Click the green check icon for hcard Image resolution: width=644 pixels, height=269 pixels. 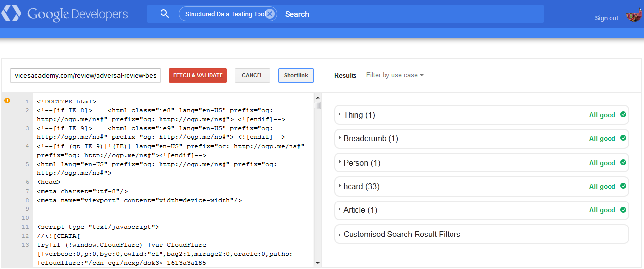pyautogui.click(x=623, y=186)
